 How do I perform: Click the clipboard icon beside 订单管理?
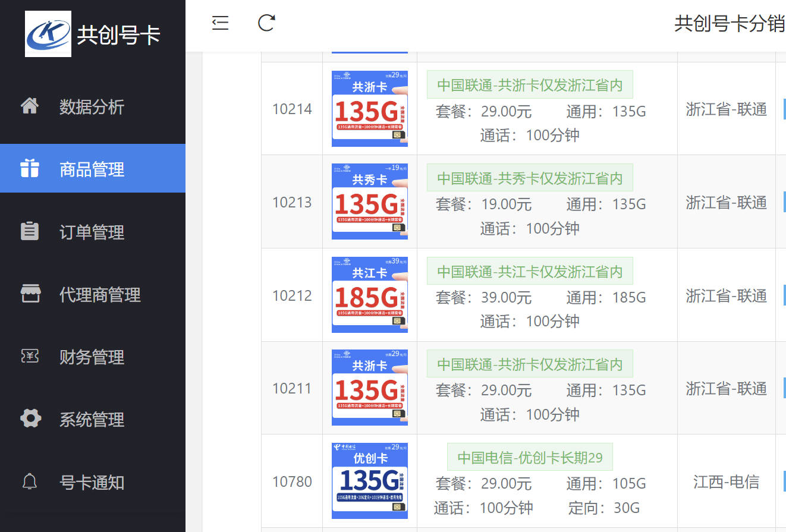[30, 231]
